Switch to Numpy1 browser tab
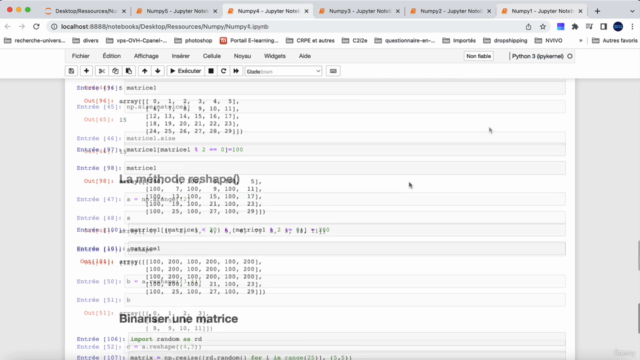This screenshot has width=640, height=360. (542, 11)
